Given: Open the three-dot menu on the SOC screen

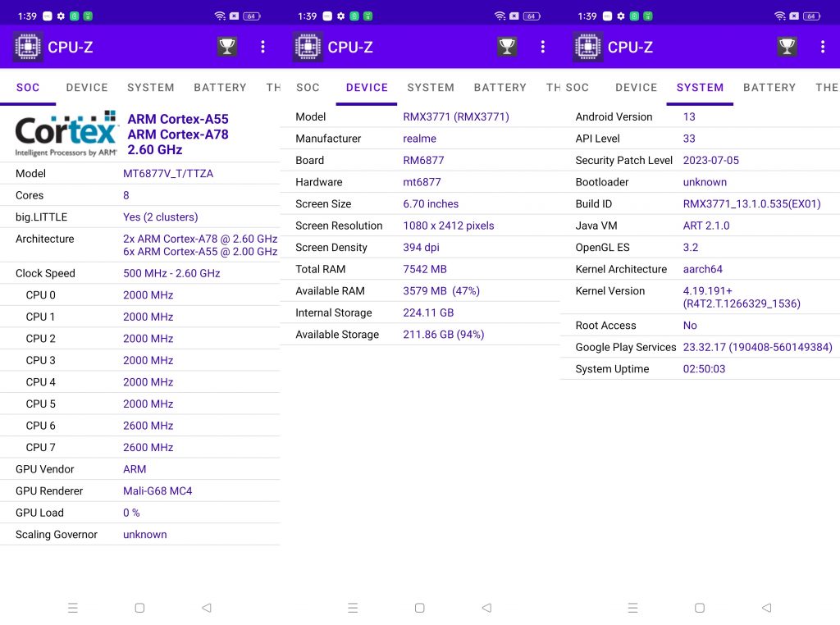Looking at the screenshot, I should pos(262,47).
